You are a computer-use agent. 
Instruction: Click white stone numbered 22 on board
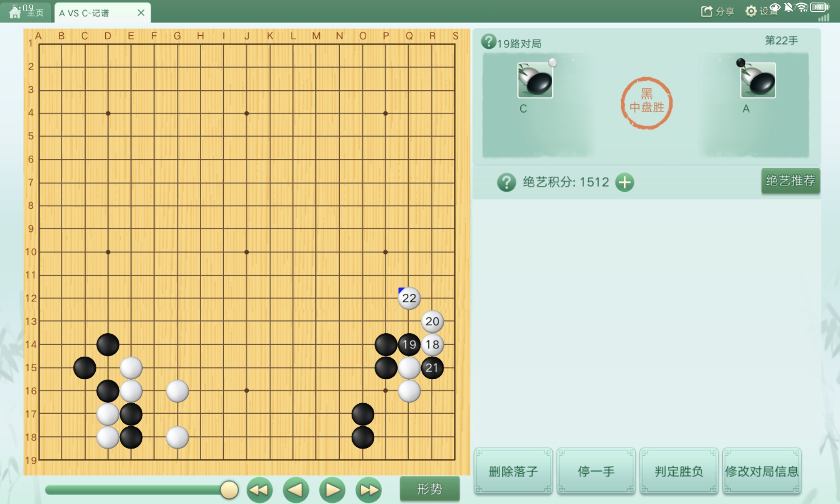pyautogui.click(x=409, y=298)
